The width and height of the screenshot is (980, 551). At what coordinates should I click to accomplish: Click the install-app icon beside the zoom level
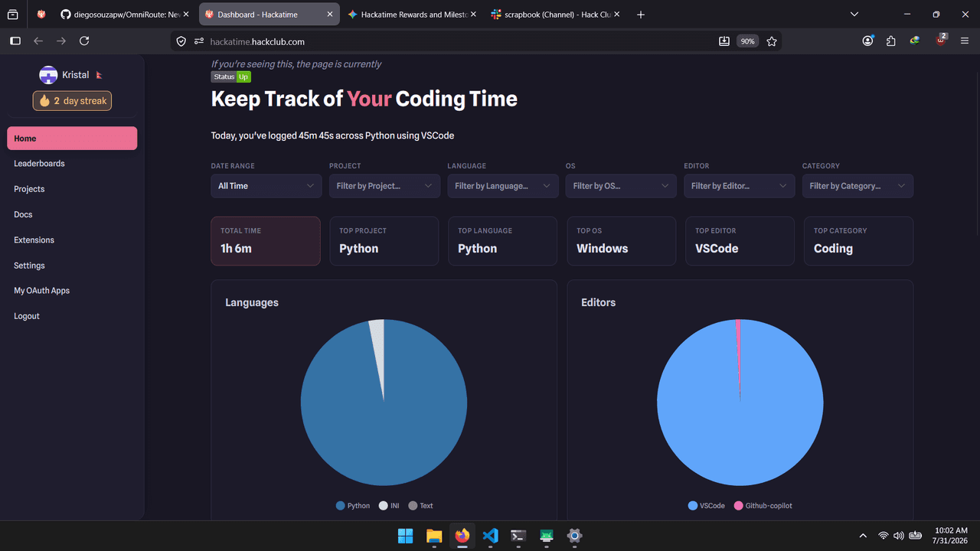click(x=724, y=41)
